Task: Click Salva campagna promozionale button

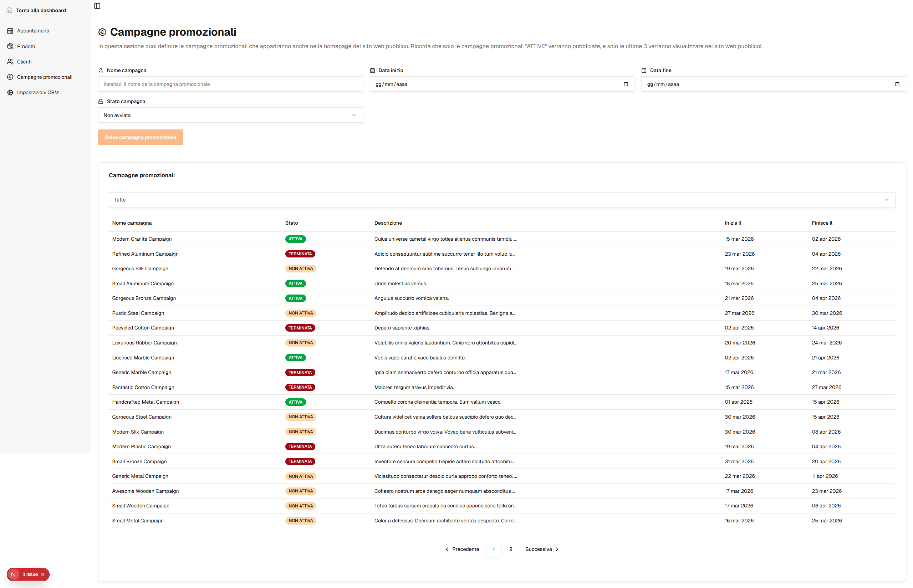Action: tap(140, 137)
